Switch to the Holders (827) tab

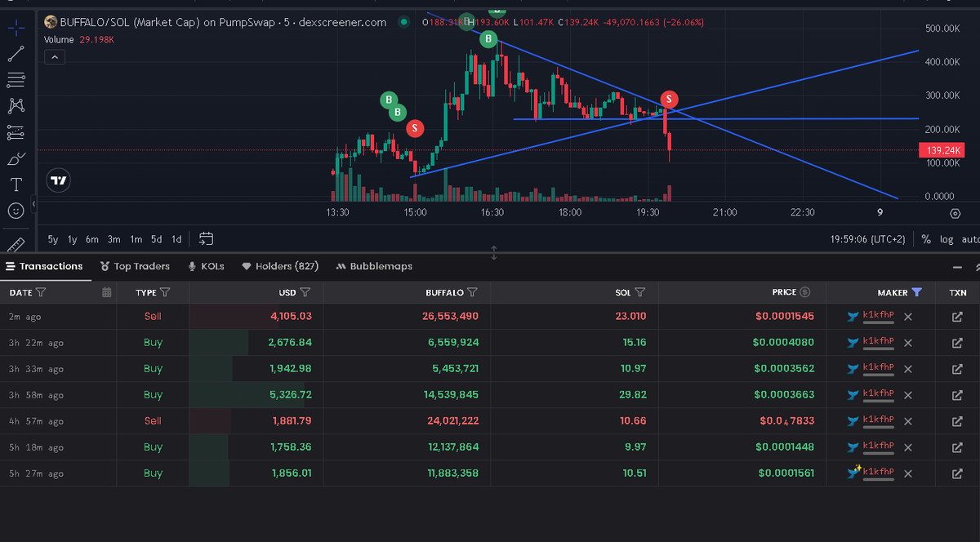click(280, 266)
